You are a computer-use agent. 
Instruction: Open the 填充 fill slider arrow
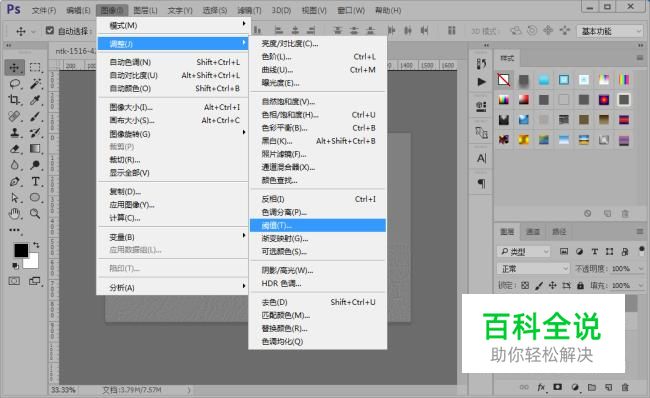pos(641,285)
